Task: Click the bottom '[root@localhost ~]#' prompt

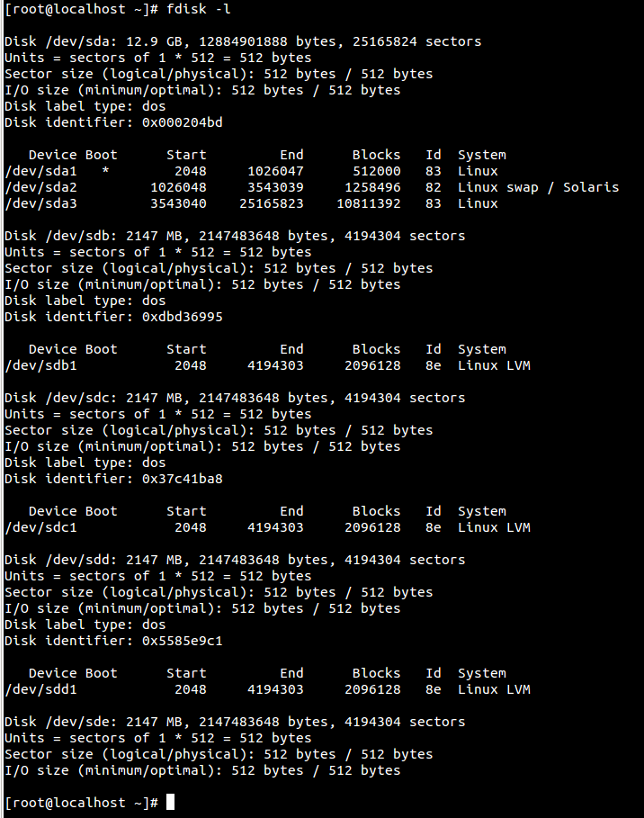Action: pyautogui.click(x=81, y=803)
